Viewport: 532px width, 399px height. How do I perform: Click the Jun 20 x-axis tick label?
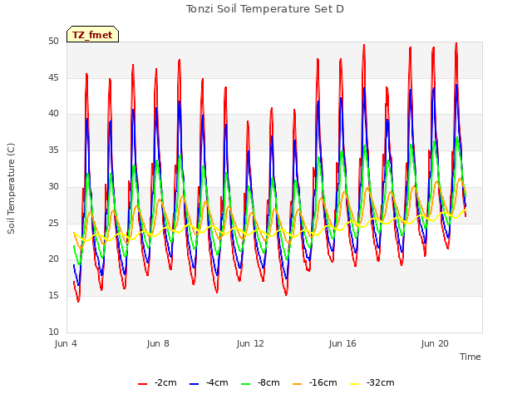click(x=435, y=343)
